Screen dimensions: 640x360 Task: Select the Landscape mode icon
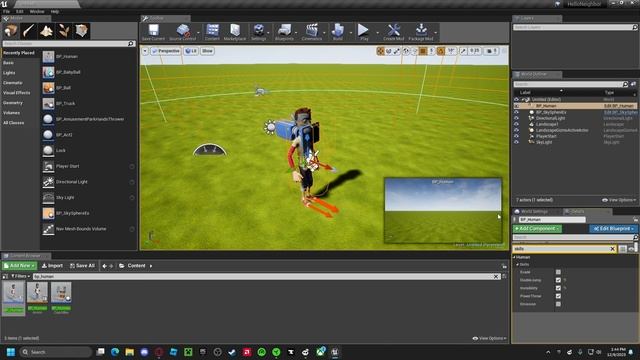click(46, 31)
